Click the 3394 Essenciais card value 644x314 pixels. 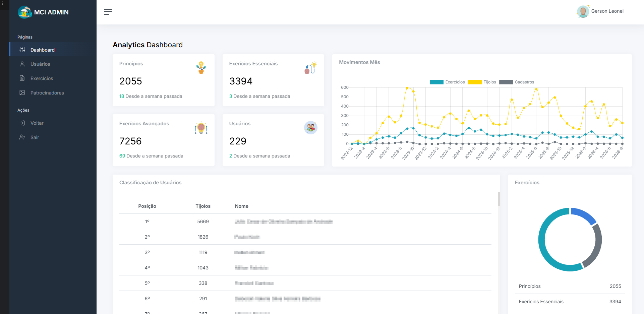point(241,81)
